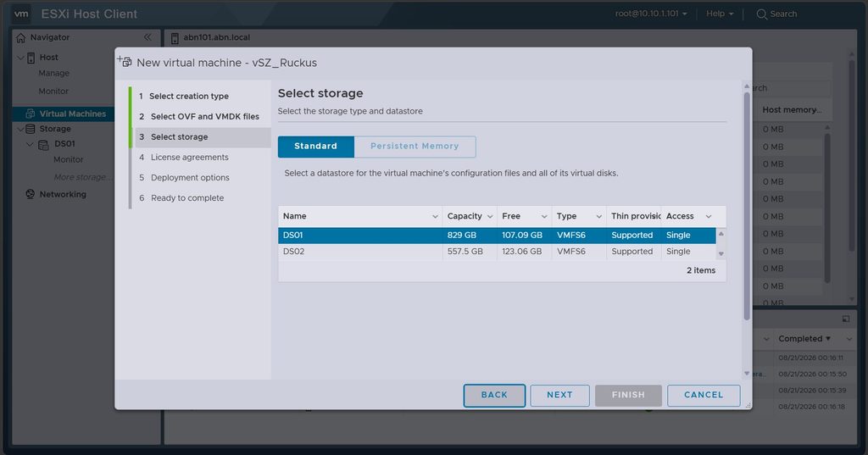Click the Host memory column header
The width and height of the screenshot is (868, 455).
tap(792, 109)
